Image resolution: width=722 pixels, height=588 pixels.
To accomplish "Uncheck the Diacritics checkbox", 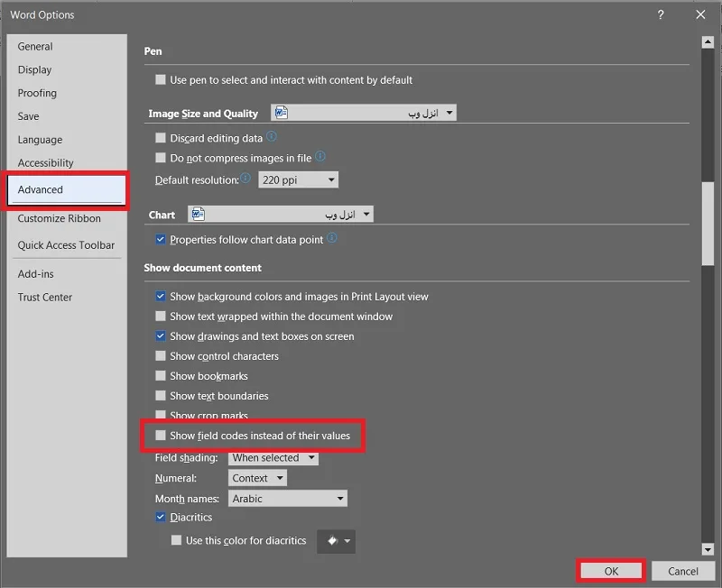I will 161,517.
